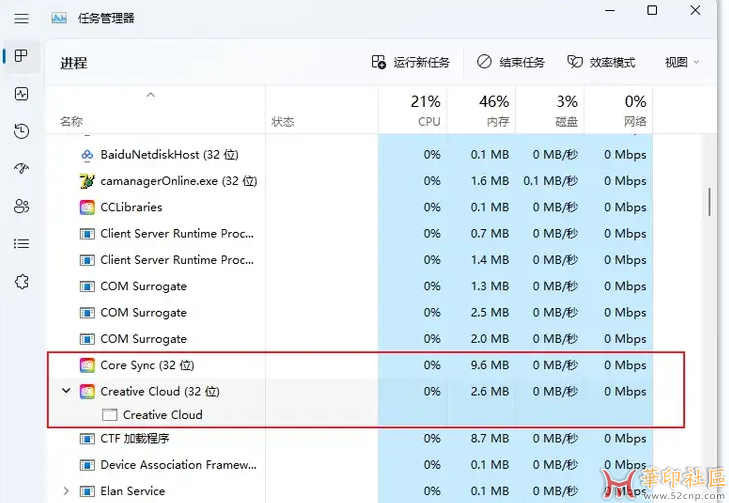The width and height of the screenshot is (729, 503).
Task: Click the 0.1 MB/秒 disk value
Action: pos(550,181)
